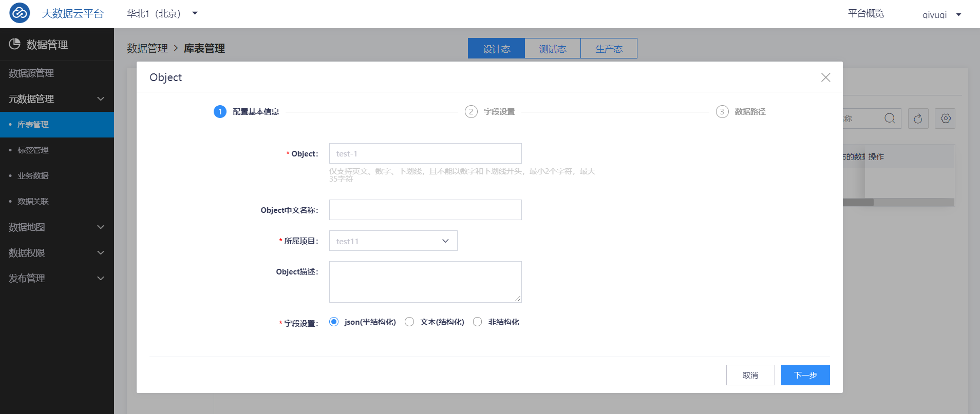Click the 操作 column header

point(876,156)
